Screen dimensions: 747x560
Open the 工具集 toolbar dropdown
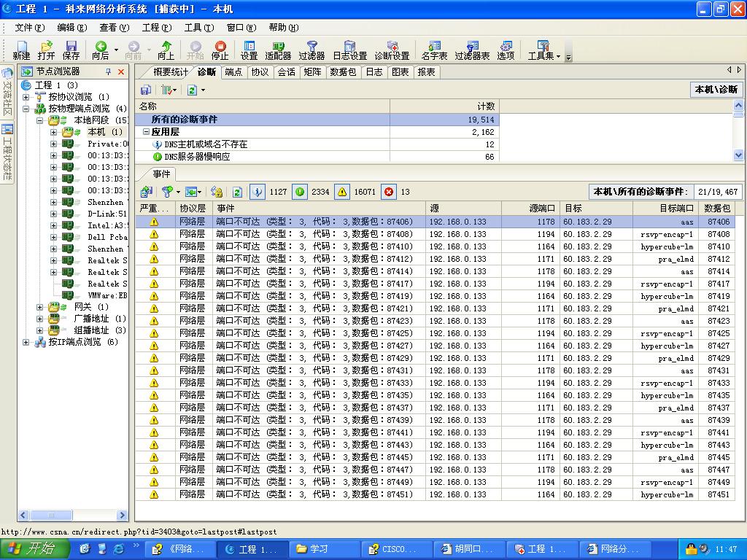[x=543, y=50]
